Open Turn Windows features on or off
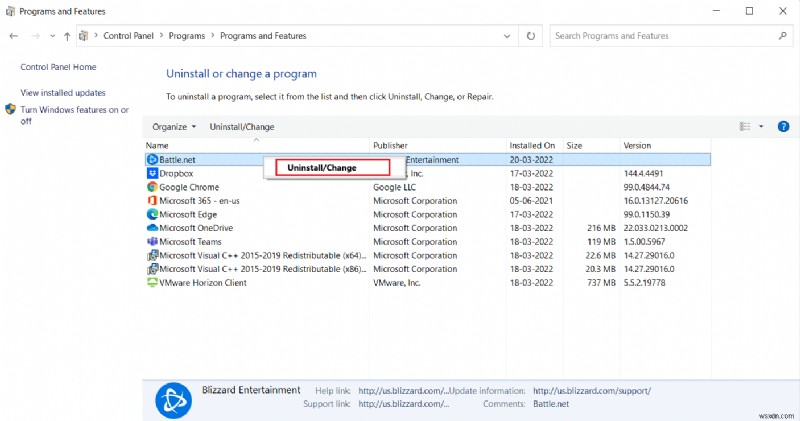The height and width of the screenshot is (421, 800). [74, 115]
